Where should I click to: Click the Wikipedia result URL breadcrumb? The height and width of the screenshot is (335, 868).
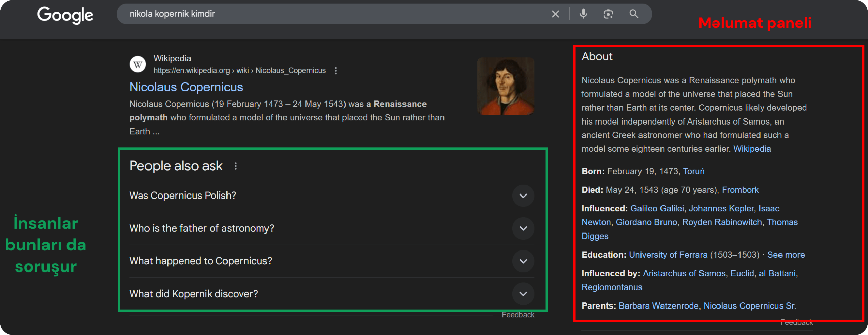click(x=240, y=71)
